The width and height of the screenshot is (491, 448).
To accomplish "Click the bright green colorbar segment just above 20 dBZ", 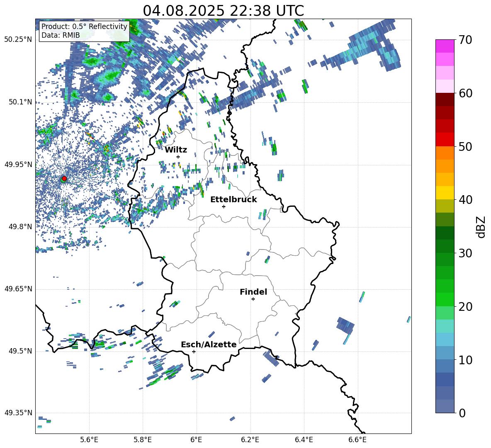I will coord(445,299).
